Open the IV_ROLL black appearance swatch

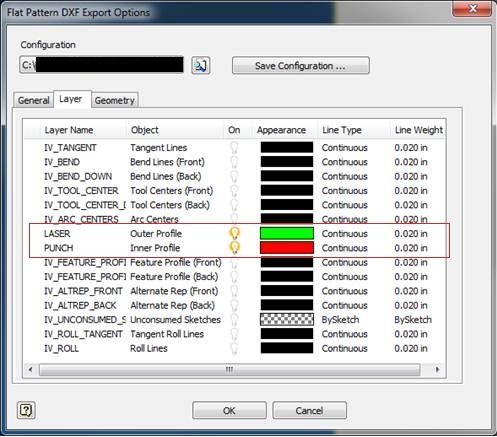287,348
